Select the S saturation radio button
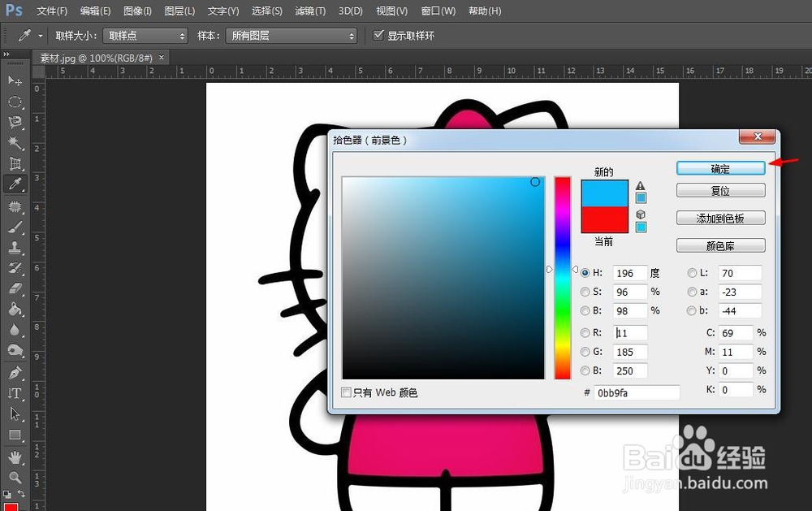This screenshot has width=812, height=511. tap(585, 292)
